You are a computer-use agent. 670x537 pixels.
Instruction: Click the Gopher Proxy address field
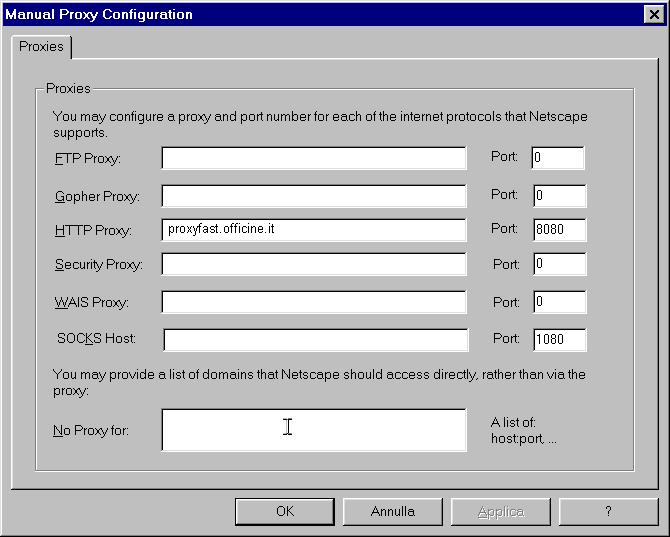click(x=313, y=196)
